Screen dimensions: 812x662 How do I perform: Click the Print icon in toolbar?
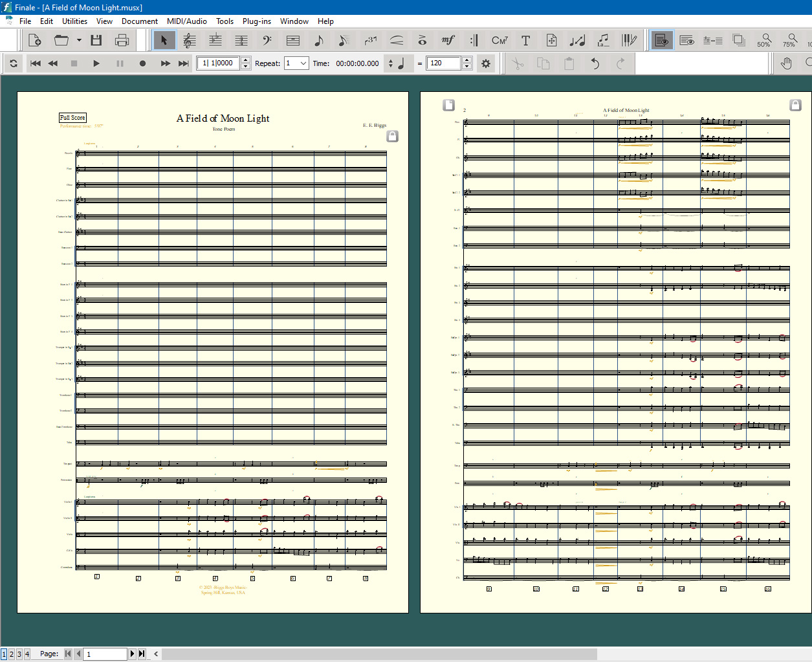coord(122,41)
